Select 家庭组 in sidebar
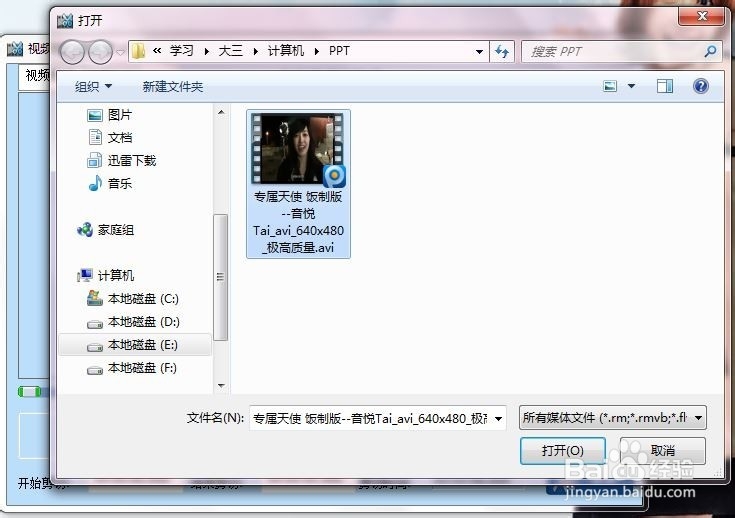The width and height of the screenshot is (735, 518). 105,230
